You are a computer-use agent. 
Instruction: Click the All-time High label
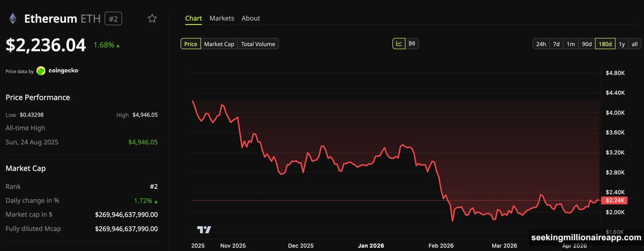[x=25, y=128]
